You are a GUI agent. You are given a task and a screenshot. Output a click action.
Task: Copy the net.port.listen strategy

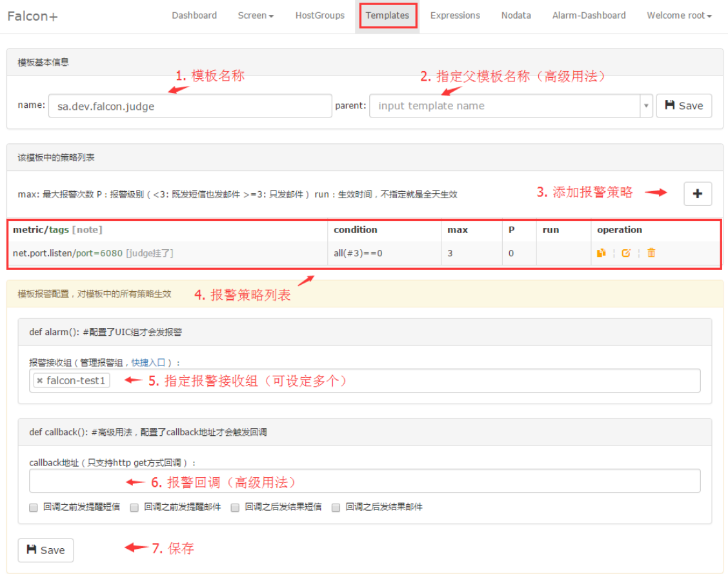pyautogui.click(x=602, y=253)
